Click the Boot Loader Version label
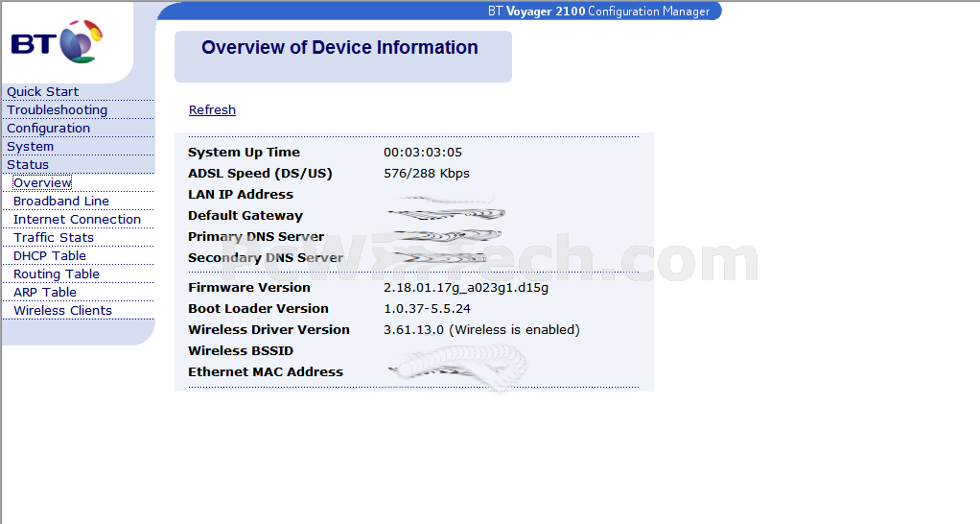980x524 pixels. pyautogui.click(x=258, y=309)
